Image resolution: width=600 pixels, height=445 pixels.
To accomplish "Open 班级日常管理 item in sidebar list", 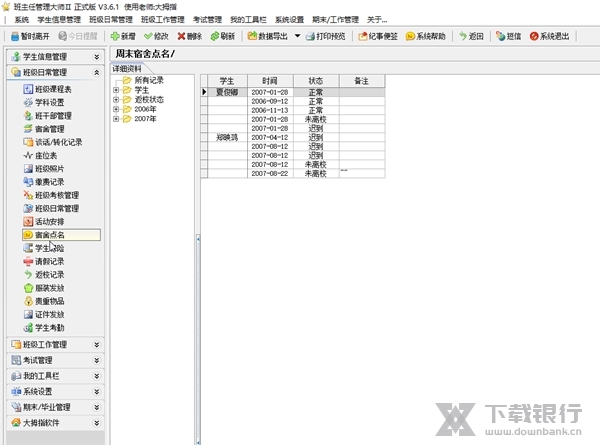I will point(51,209).
